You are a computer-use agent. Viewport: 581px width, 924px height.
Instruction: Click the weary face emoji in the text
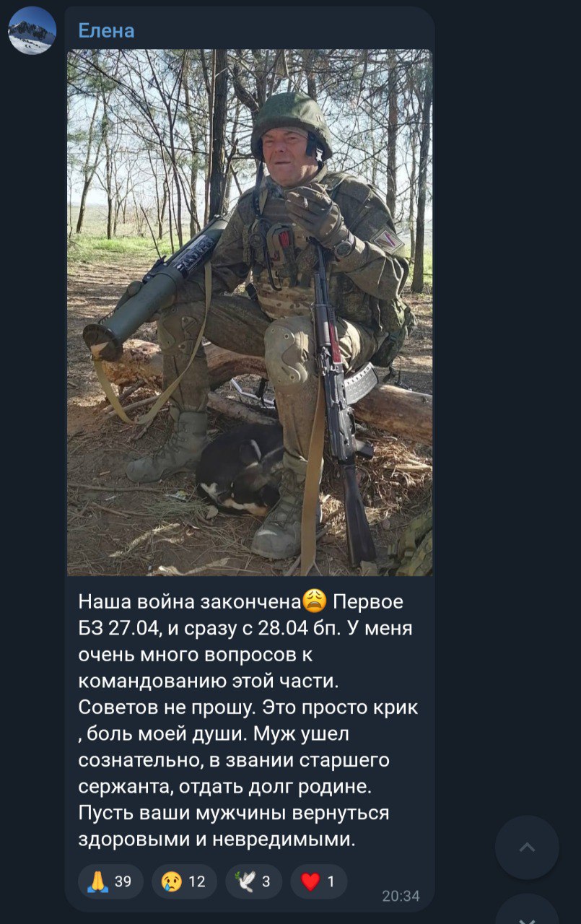tap(315, 601)
